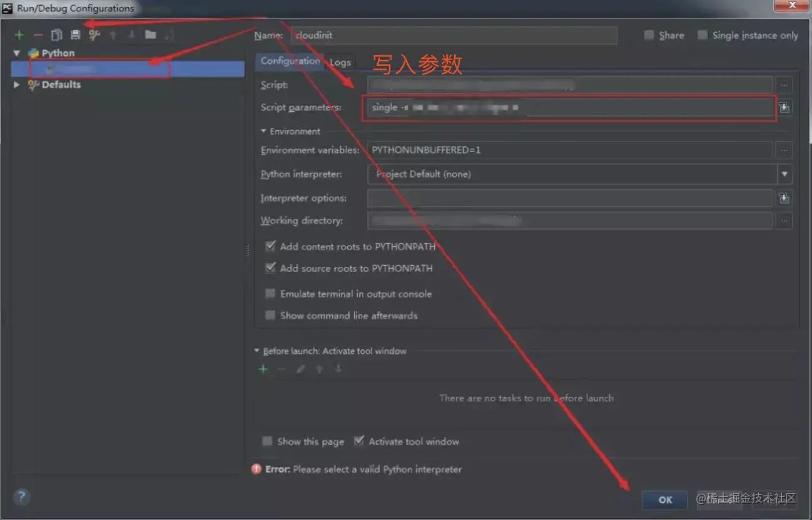The image size is (812, 520).
Task: Browse for the Script file path
Action: pos(784,85)
